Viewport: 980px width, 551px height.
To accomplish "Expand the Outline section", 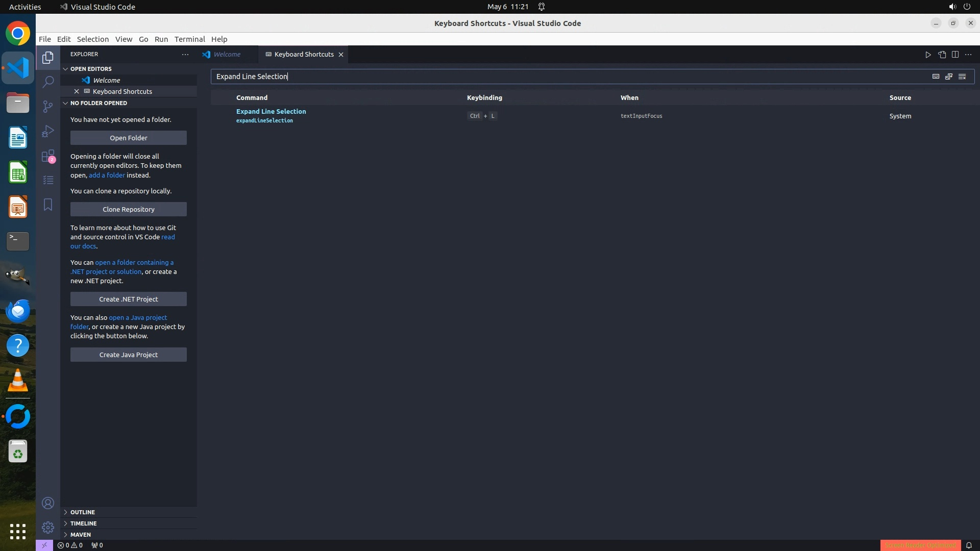I will click(x=83, y=512).
